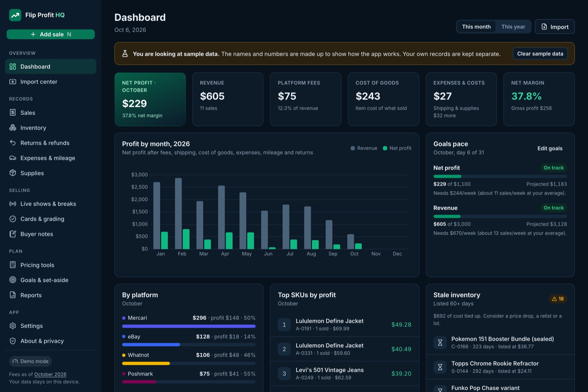Click the Goals & set-aside target icon
The width and height of the screenshot is (588, 392).
click(x=13, y=280)
